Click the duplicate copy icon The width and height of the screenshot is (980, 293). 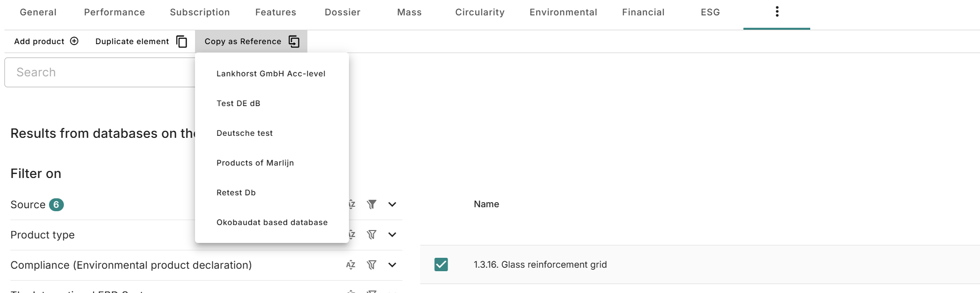182,42
